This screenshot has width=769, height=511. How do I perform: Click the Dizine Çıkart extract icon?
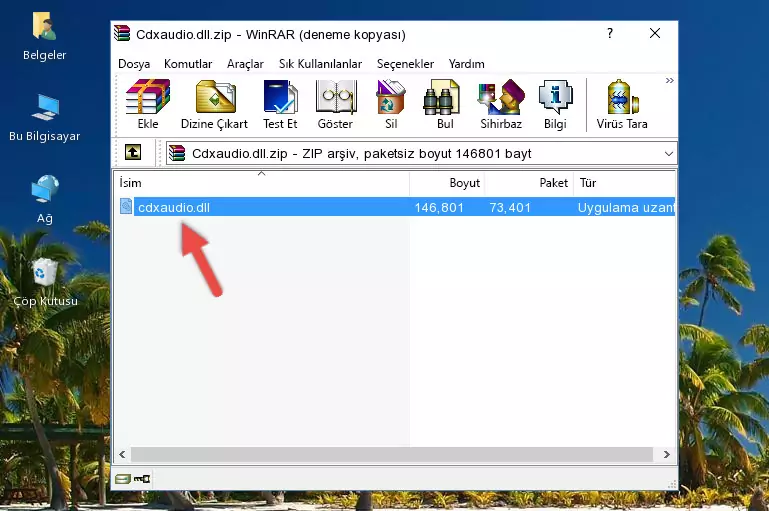pyautogui.click(x=214, y=104)
